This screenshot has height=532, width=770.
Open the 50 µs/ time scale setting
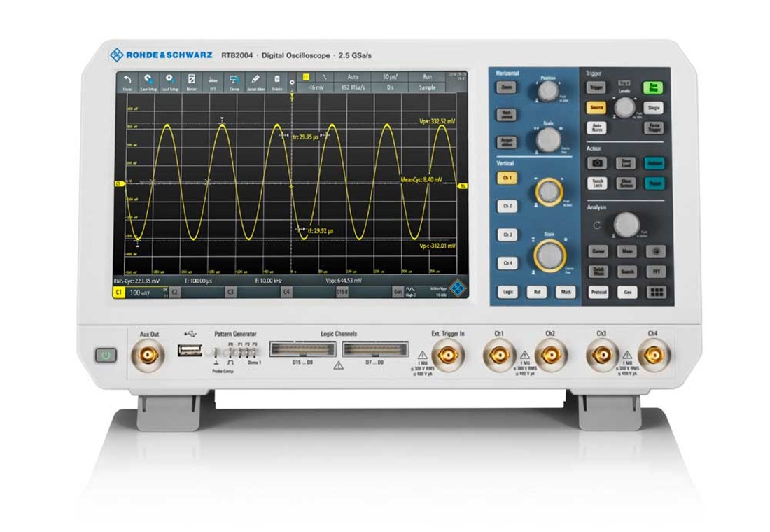(390, 76)
